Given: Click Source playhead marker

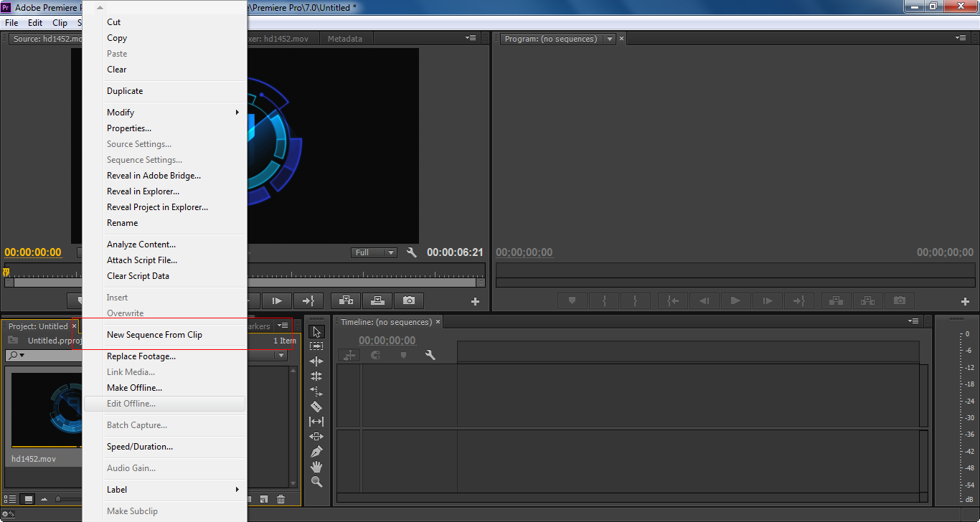Looking at the screenshot, I should [6, 272].
